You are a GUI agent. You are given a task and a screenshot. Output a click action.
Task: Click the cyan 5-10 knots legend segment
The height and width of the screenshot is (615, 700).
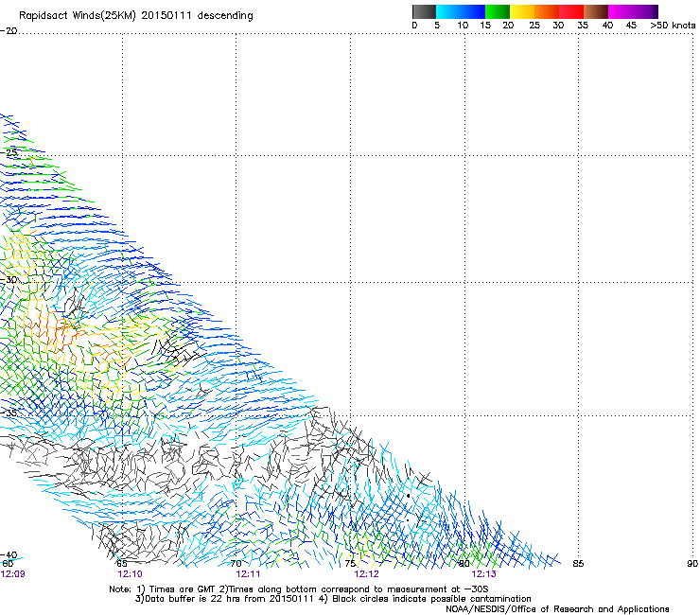448,11
